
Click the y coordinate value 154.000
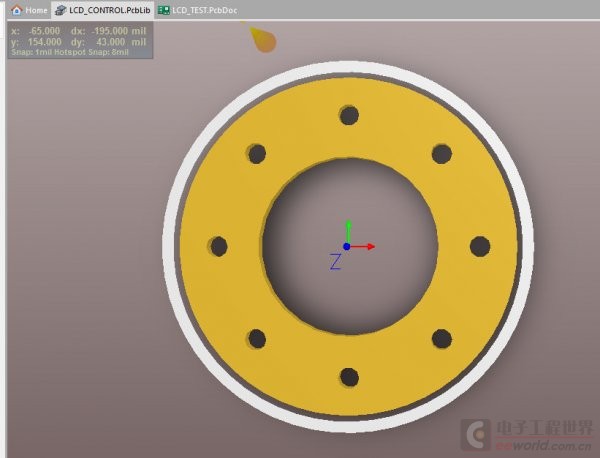pos(44,42)
